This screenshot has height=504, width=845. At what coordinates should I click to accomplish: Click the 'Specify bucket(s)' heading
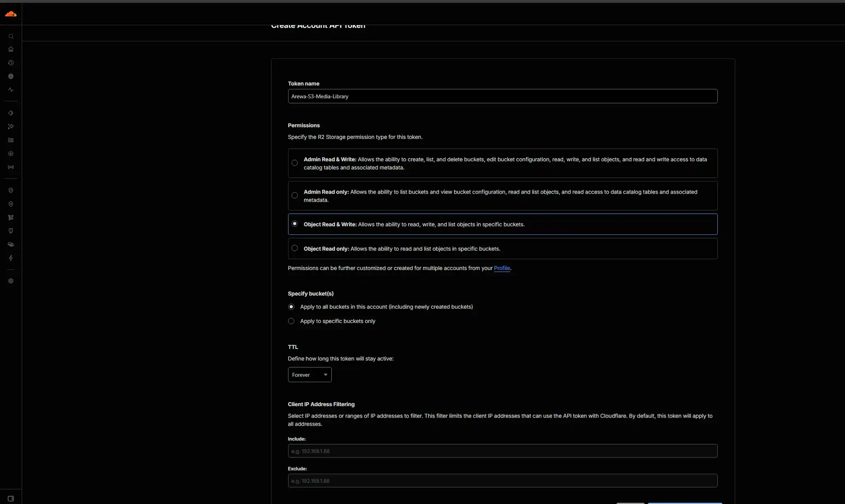(311, 294)
